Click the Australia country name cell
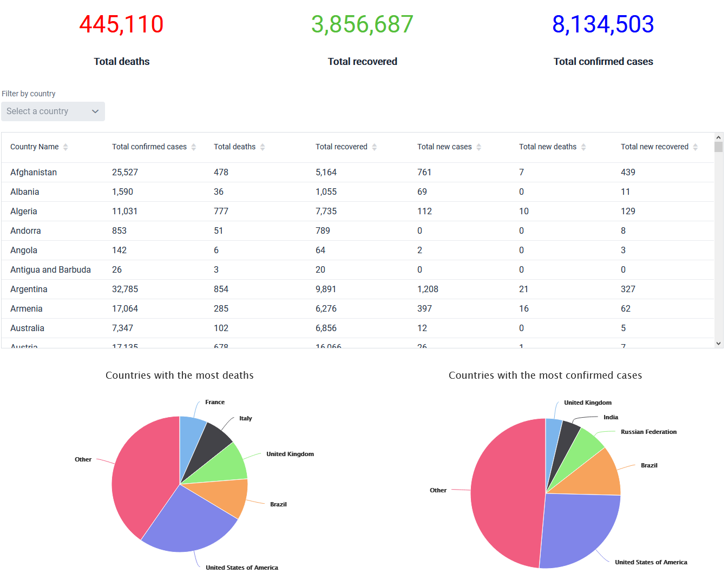This screenshot has height=580, width=728. click(x=27, y=328)
